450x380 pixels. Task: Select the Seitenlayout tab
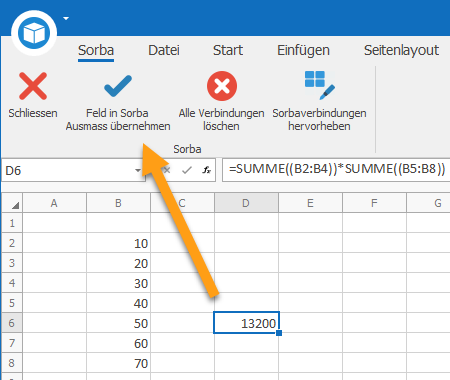point(401,50)
